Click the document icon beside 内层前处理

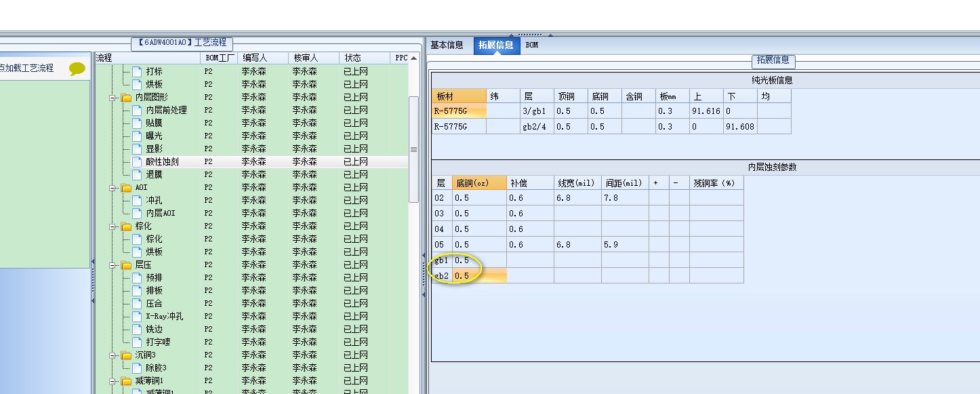tap(137, 110)
